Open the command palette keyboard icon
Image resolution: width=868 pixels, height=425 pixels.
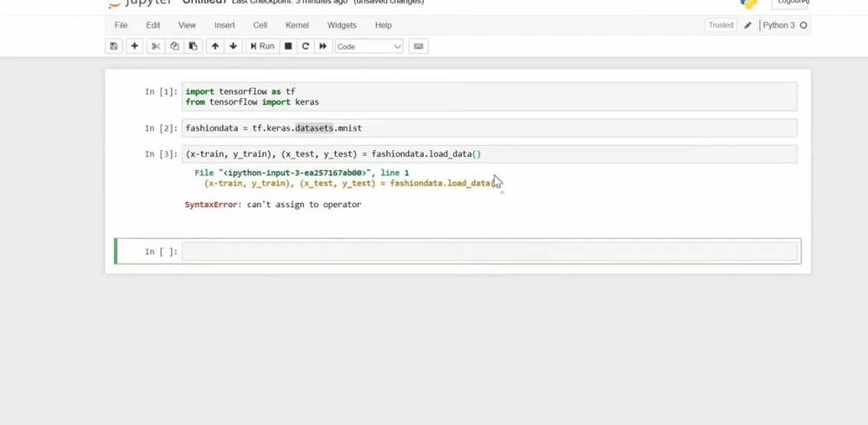pos(418,47)
